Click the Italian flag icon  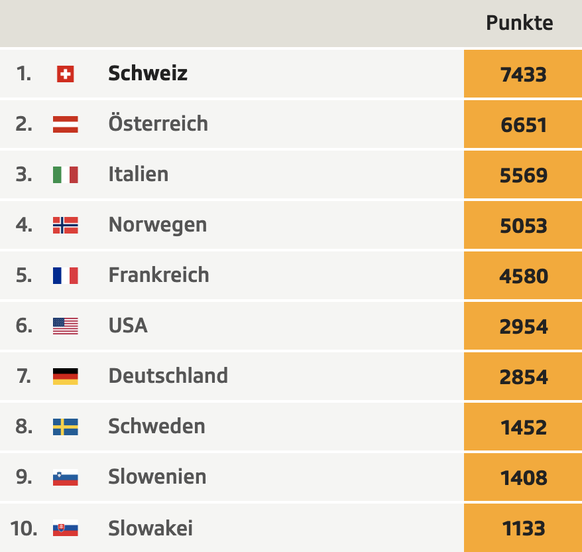pyautogui.click(x=65, y=175)
